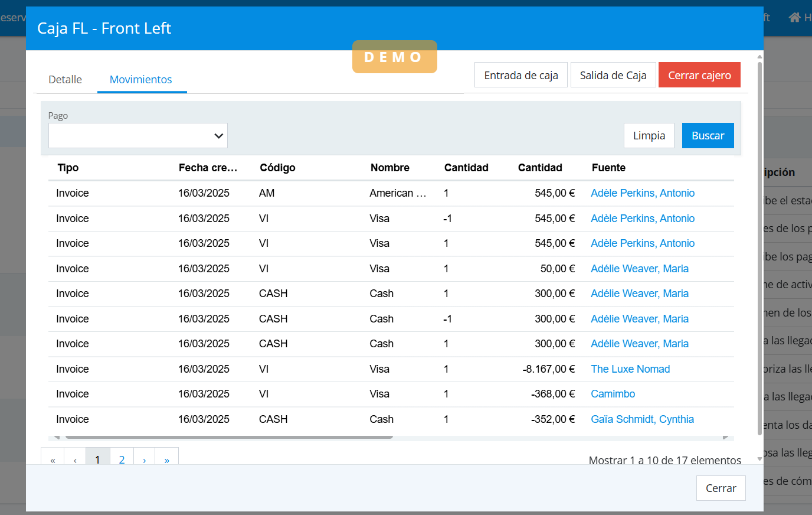812x515 pixels.
Task: Go to previous page arrow
Action: coord(75,459)
